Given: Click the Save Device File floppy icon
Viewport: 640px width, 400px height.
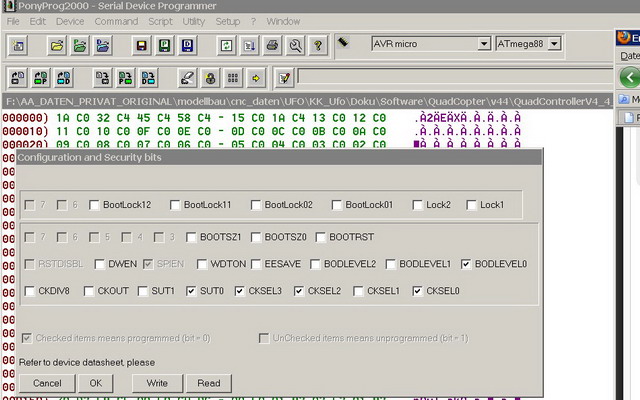Looking at the screenshot, I should pos(142,45).
